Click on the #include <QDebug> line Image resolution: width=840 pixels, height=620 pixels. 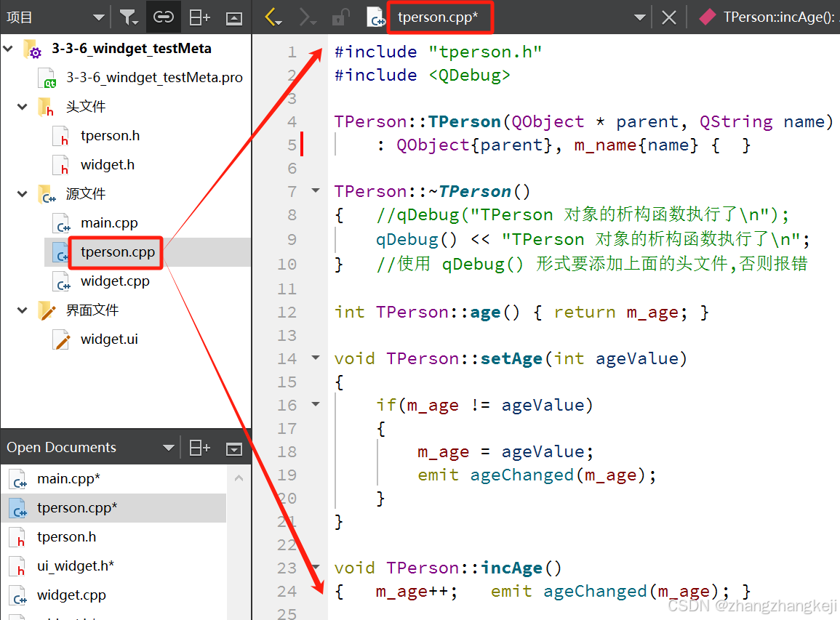(x=422, y=75)
